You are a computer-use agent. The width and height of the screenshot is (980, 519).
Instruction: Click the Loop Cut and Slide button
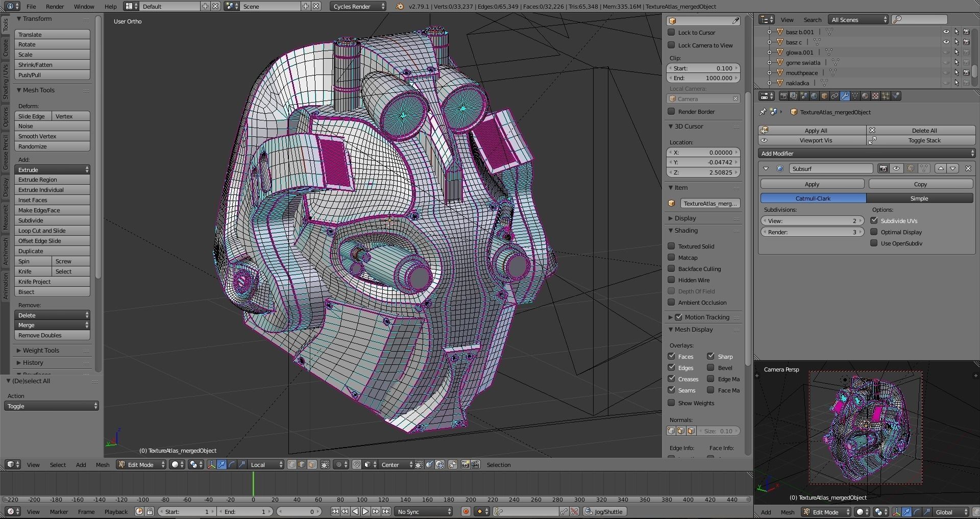point(52,231)
